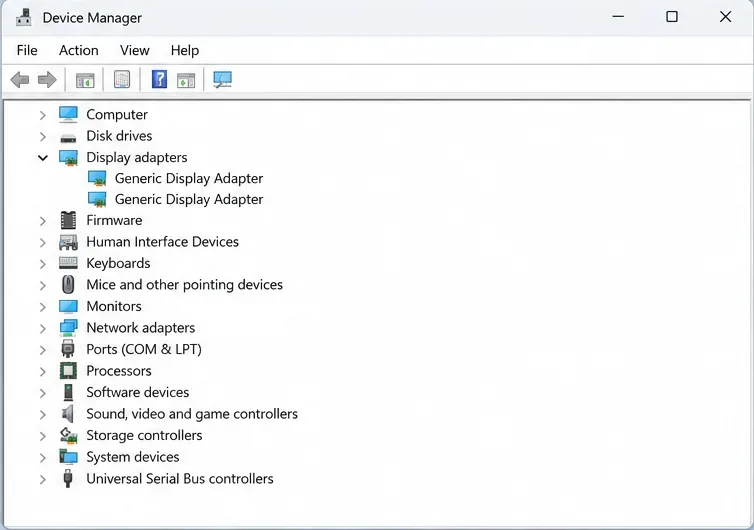The height and width of the screenshot is (530, 754).
Task: Expand the Computer node
Action: (x=42, y=115)
